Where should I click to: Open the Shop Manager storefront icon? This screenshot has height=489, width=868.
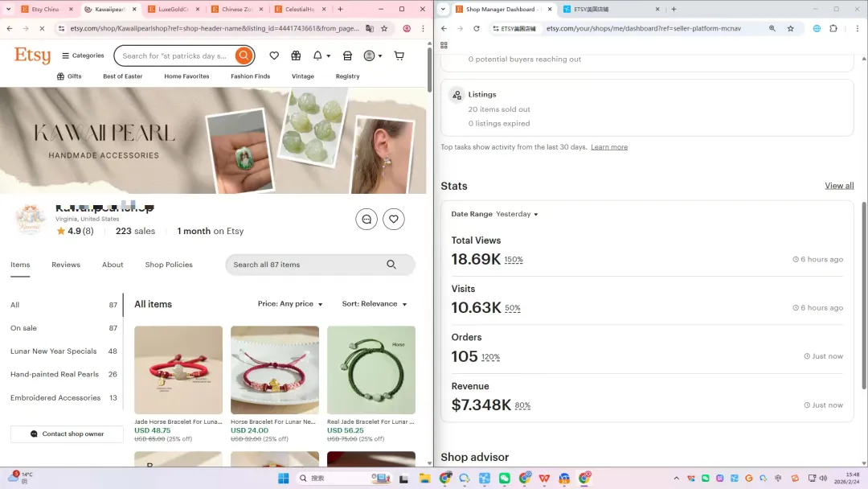[348, 55]
